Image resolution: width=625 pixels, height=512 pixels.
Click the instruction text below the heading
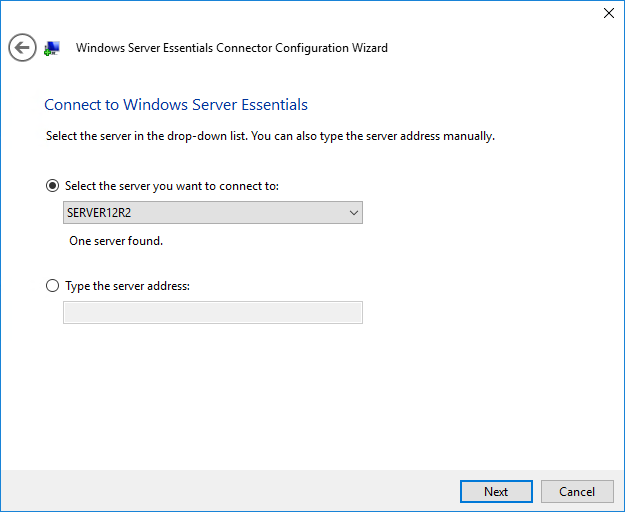(270, 136)
